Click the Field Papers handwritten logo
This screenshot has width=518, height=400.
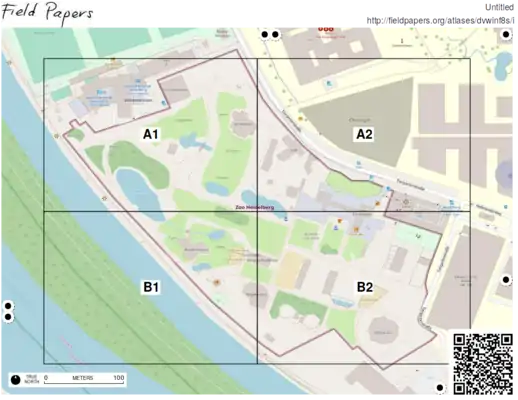click(x=47, y=13)
